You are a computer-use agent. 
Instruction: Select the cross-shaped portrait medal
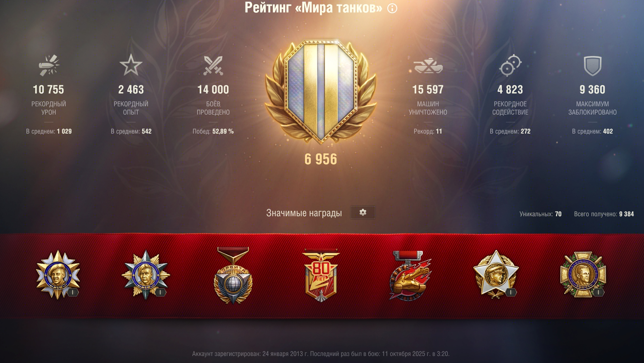pyautogui.click(x=583, y=275)
